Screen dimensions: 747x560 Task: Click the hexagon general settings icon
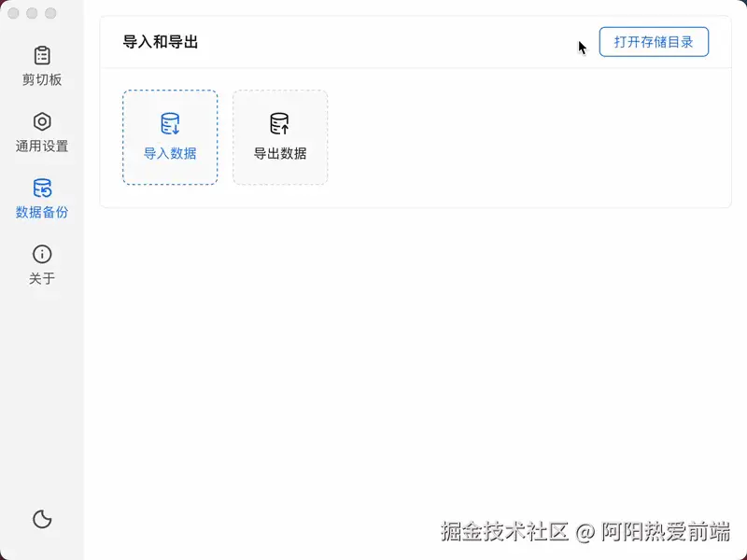tap(42, 121)
